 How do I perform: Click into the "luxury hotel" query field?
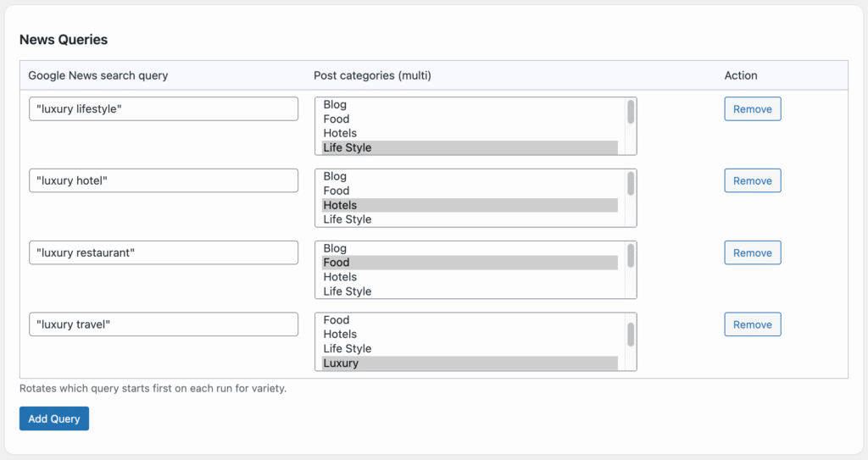164,181
